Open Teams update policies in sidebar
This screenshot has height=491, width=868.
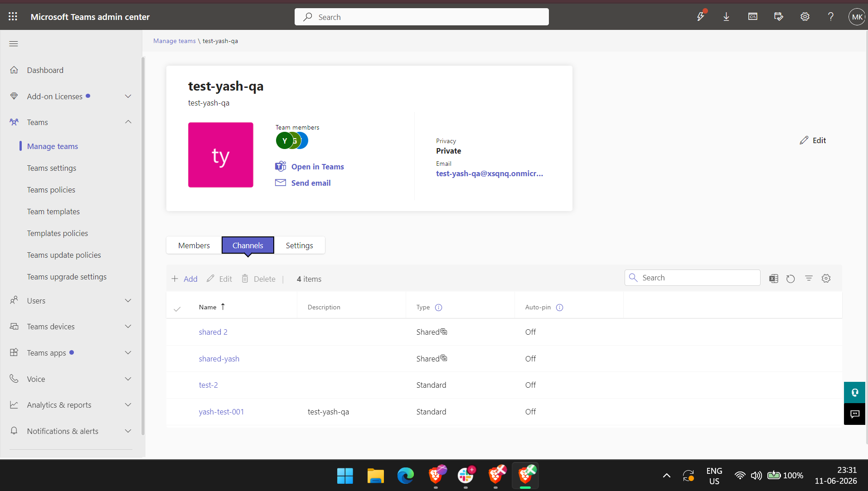point(64,255)
